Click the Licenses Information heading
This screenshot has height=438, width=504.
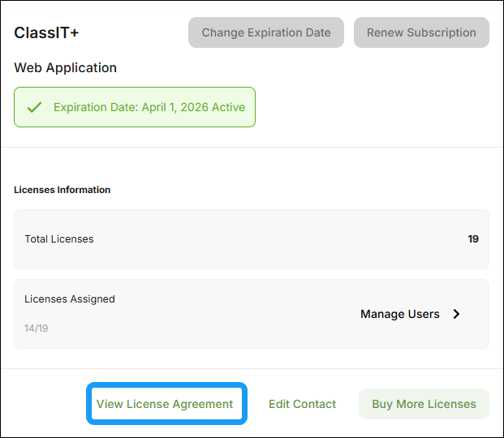pyautogui.click(x=62, y=190)
